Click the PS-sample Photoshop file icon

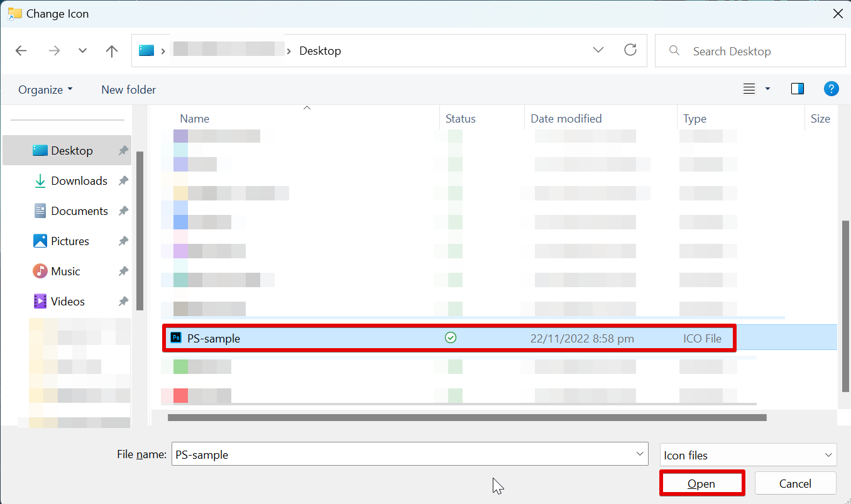coord(176,338)
